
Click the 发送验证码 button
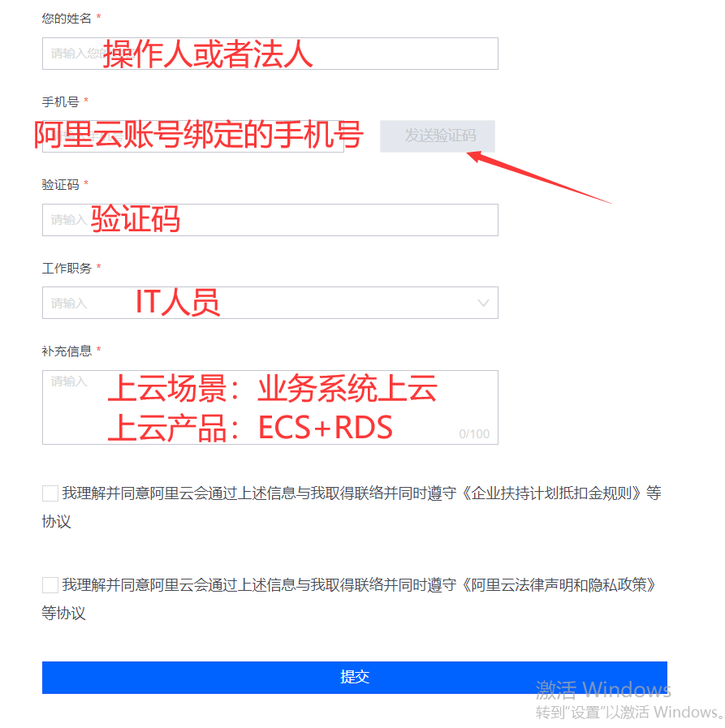[x=438, y=136]
